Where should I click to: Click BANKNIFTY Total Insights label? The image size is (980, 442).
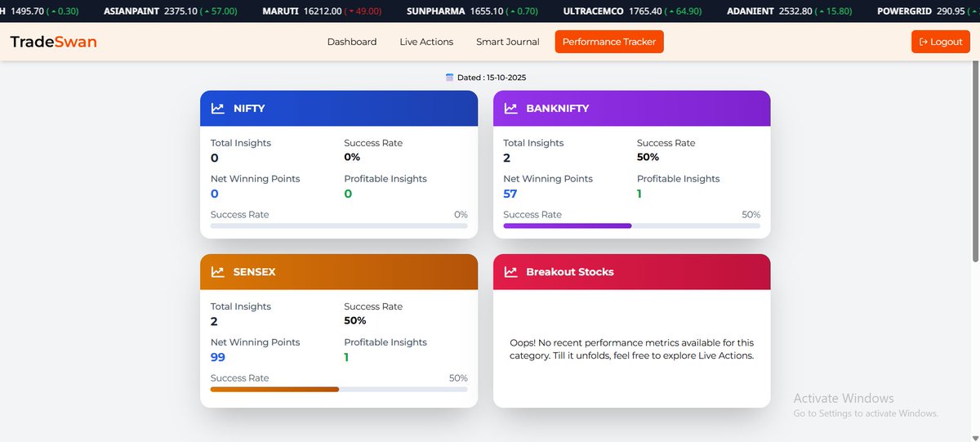coord(533,142)
